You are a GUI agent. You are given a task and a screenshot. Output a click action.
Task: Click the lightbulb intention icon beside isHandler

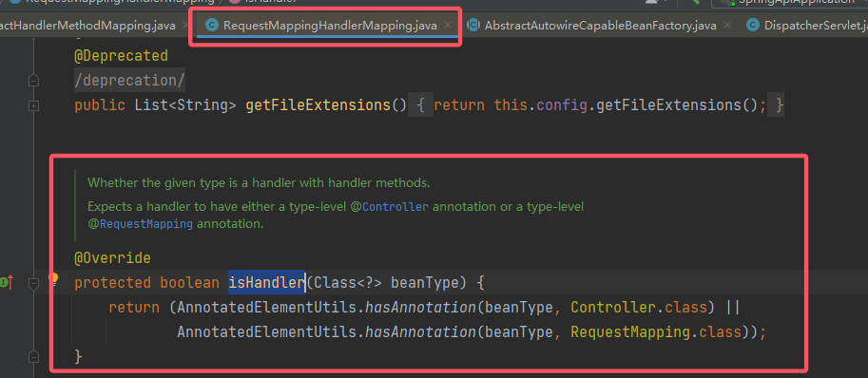53,279
